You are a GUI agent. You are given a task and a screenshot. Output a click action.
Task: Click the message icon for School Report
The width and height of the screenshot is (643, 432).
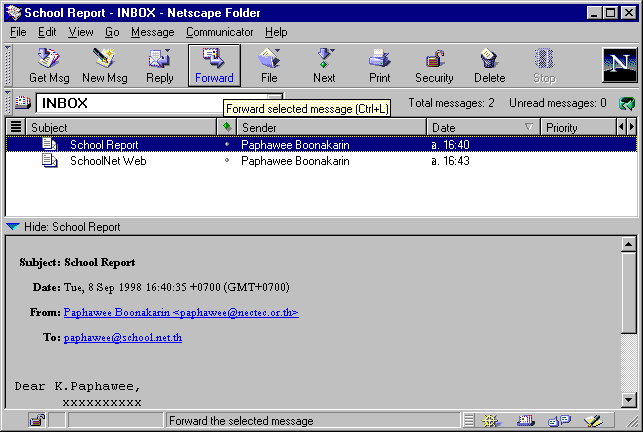(50, 144)
